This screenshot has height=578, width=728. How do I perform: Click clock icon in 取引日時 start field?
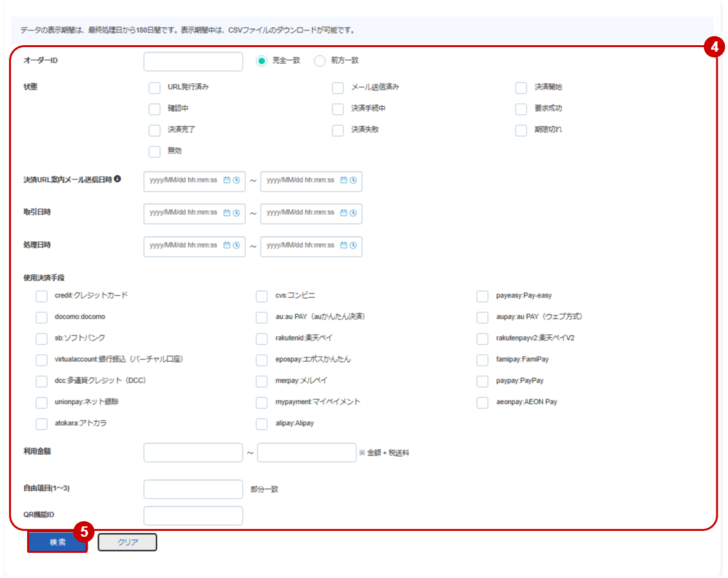pyautogui.click(x=236, y=212)
